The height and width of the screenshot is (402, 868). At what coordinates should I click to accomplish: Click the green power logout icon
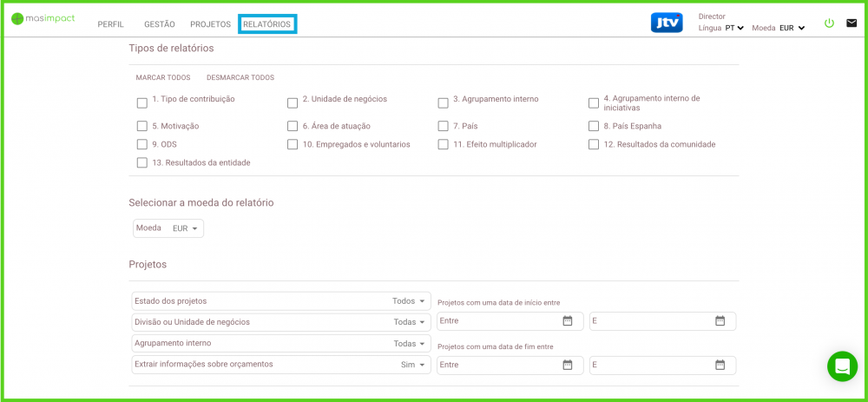pyautogui.click(x=829, y=23)
